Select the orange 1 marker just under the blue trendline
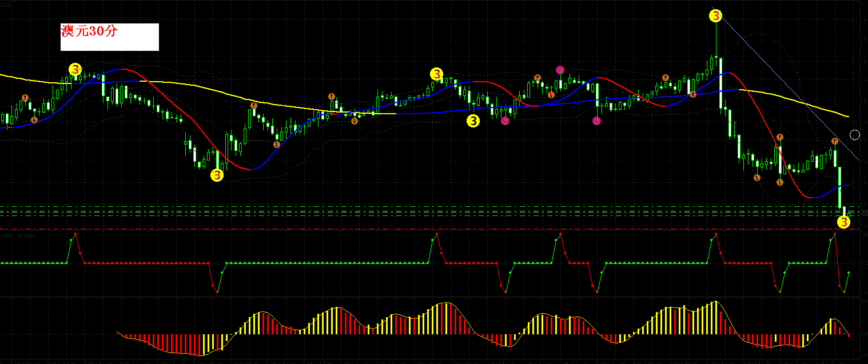 click(x=835, y=141)
